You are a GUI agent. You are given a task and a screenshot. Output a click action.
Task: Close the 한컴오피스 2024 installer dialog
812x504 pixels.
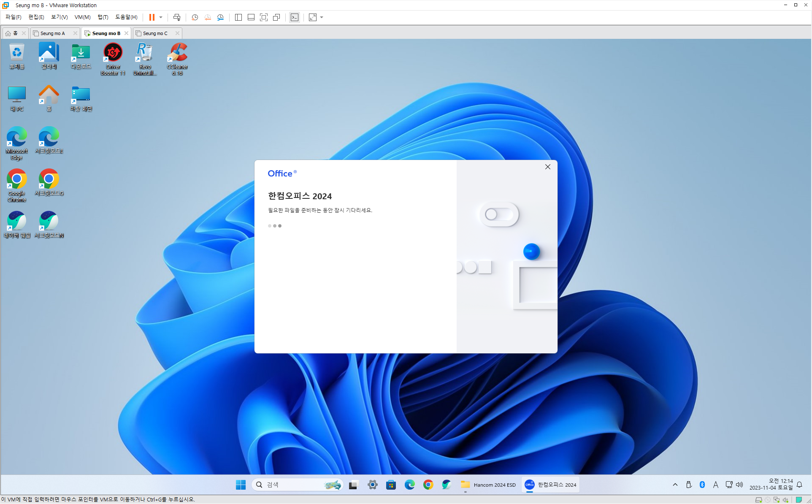547,167
